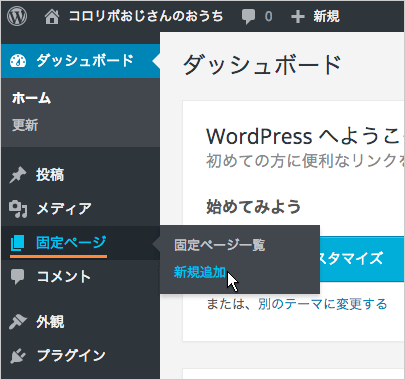
Task: Click site name コロリポおじさんのおうち
Action: point(146,16)
